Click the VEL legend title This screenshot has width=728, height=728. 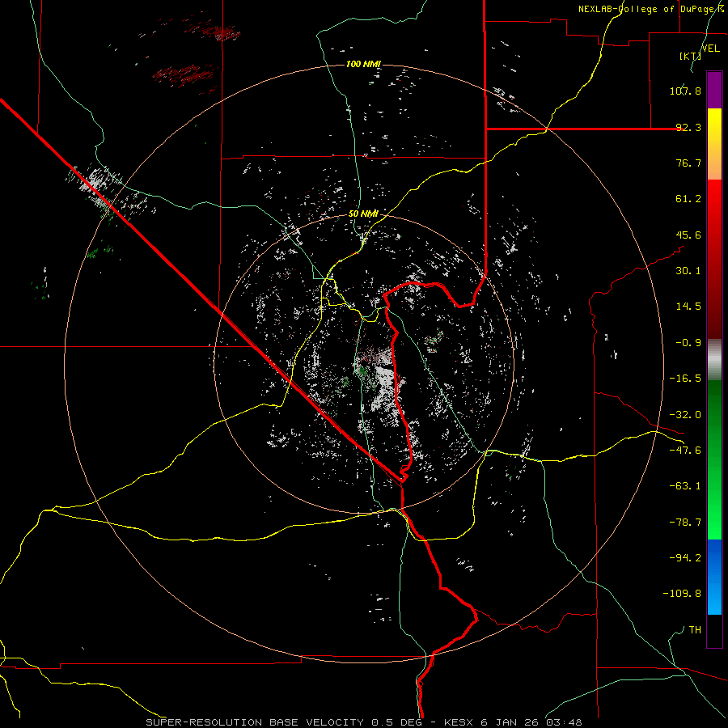coord(711,49)
